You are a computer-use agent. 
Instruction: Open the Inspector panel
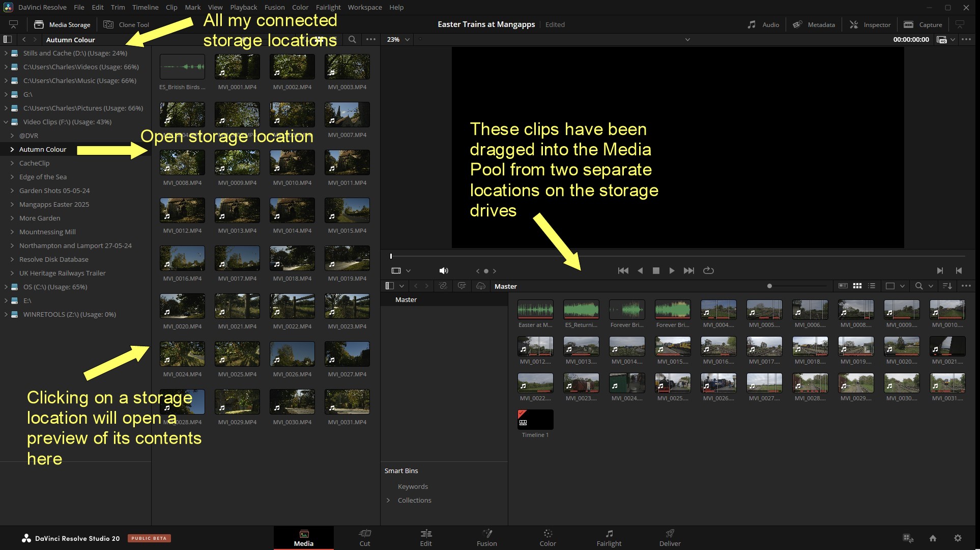870,24
